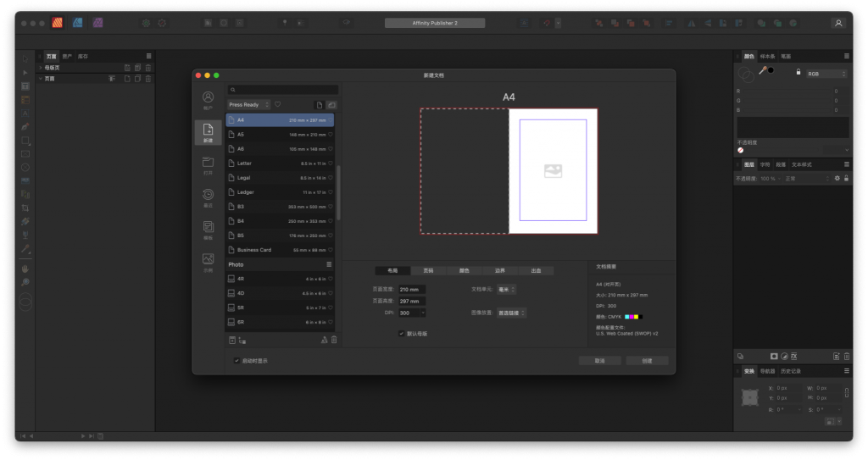The width and height of the screenshot is (868, 460).
Task: Switch to Affinity Publisher persona icon
Action: (57, 23)
